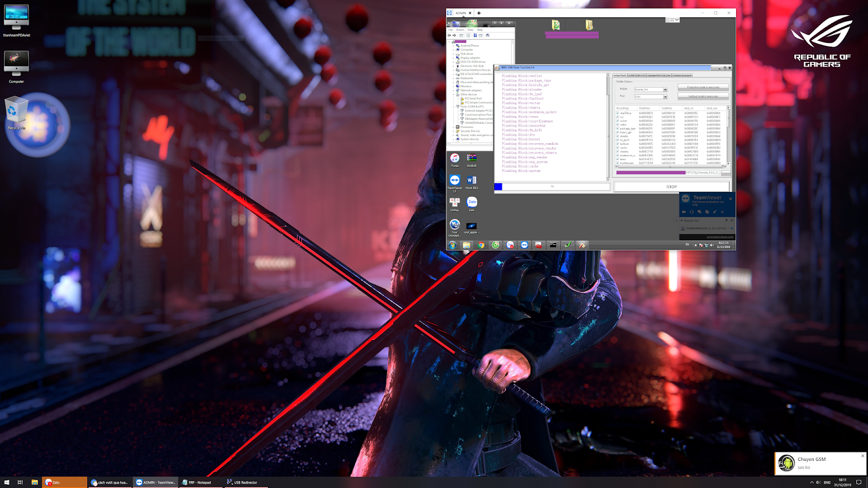
Task: Open iTunes on the remote desktop
Action: point(455,159)
